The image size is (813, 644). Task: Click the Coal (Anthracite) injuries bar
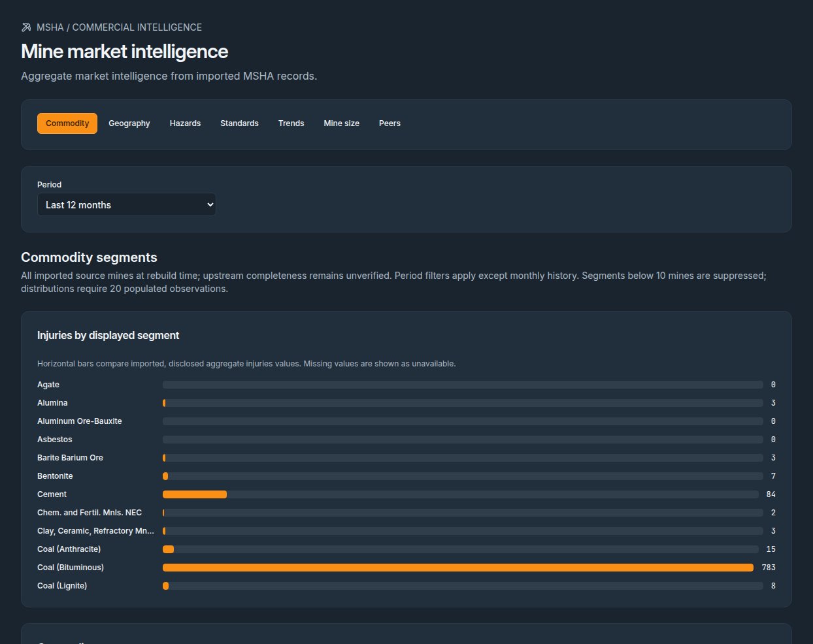pos(168,549)
